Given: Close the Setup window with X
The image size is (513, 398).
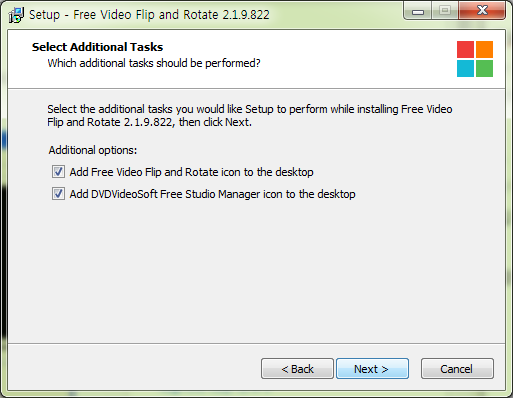Looking at the screenshot, I should click(x=482, y=11).
